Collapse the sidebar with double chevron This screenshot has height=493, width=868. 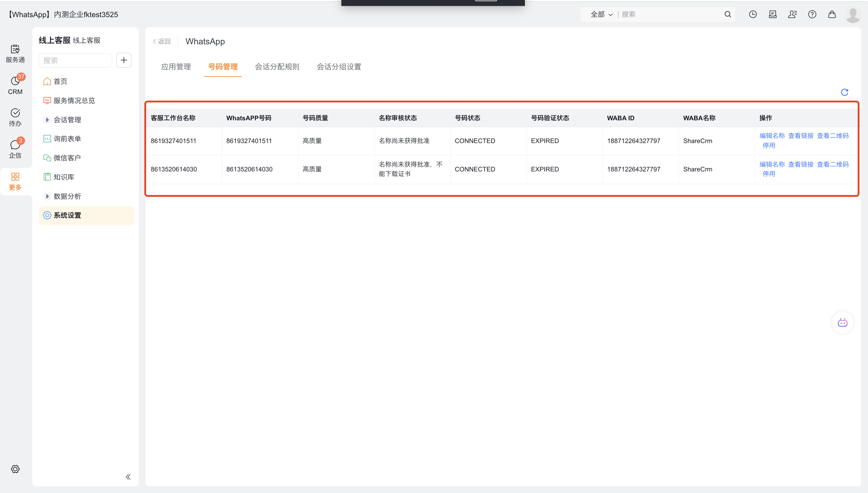[128, 477]
